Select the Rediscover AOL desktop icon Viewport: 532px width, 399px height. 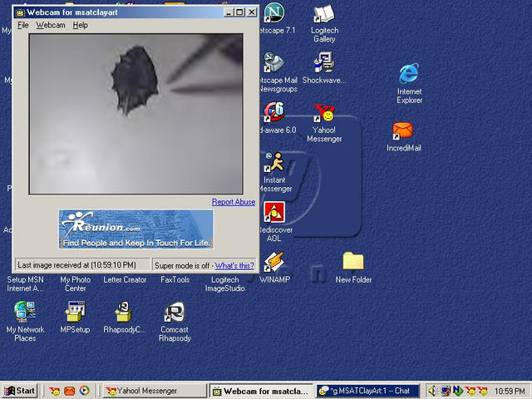coord(274,213)
